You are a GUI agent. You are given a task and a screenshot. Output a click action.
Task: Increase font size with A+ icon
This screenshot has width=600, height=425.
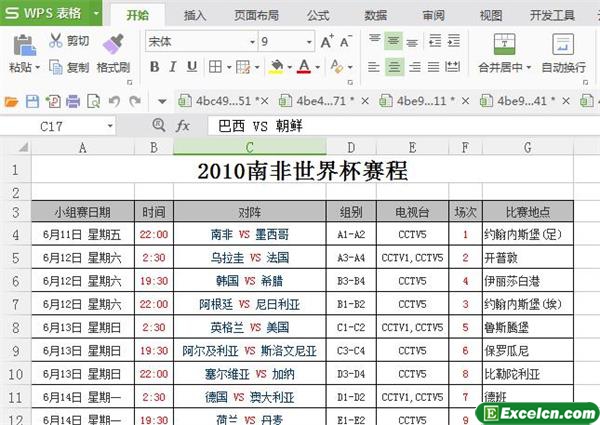click(x=327, y=41)
